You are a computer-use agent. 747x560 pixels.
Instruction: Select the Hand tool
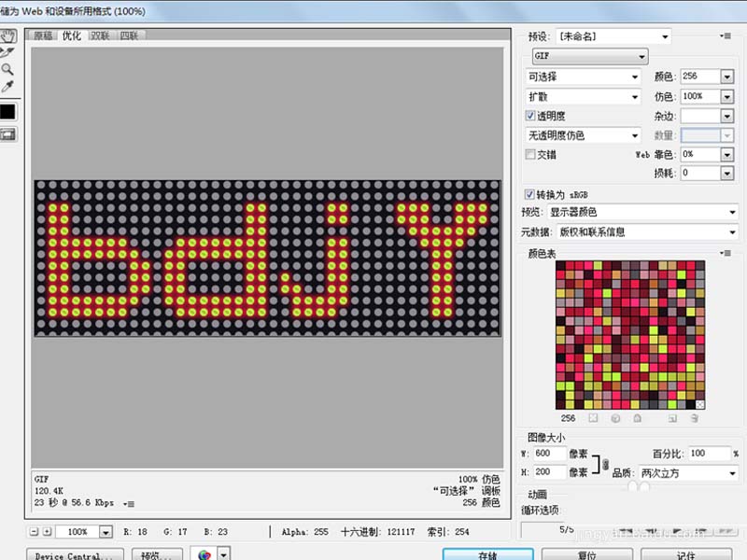pos(7,35)
